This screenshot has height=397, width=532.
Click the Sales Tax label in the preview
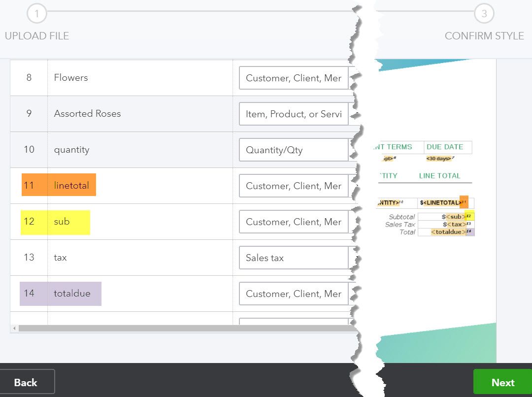400,224
